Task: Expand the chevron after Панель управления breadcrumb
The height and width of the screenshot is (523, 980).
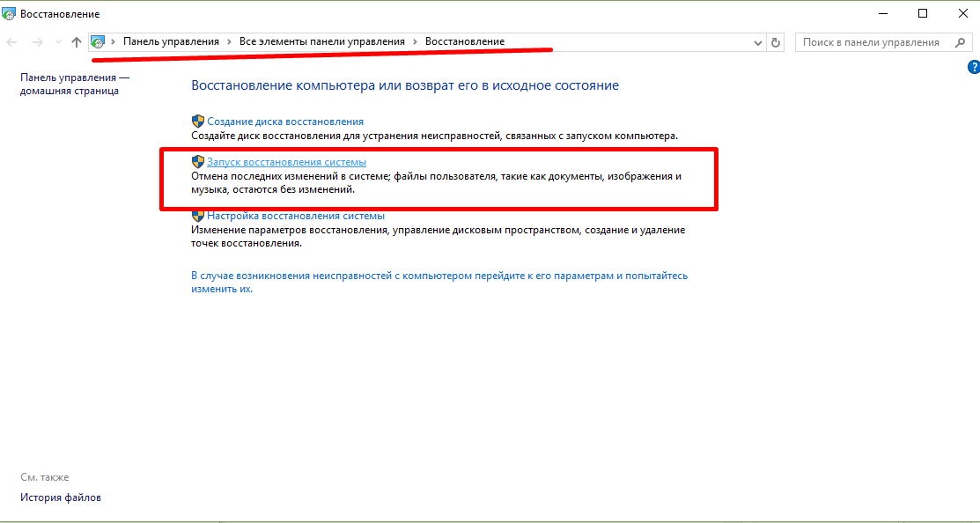Action: click(230, 42)
